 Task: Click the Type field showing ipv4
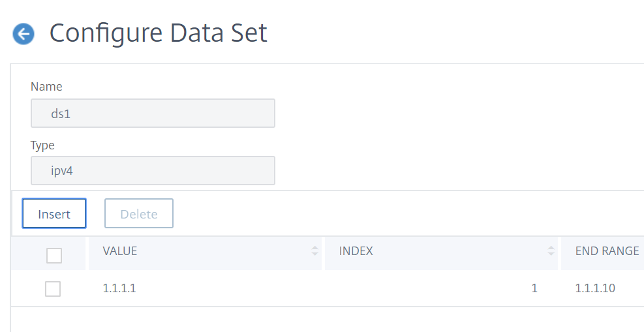[x=153, y=171]
